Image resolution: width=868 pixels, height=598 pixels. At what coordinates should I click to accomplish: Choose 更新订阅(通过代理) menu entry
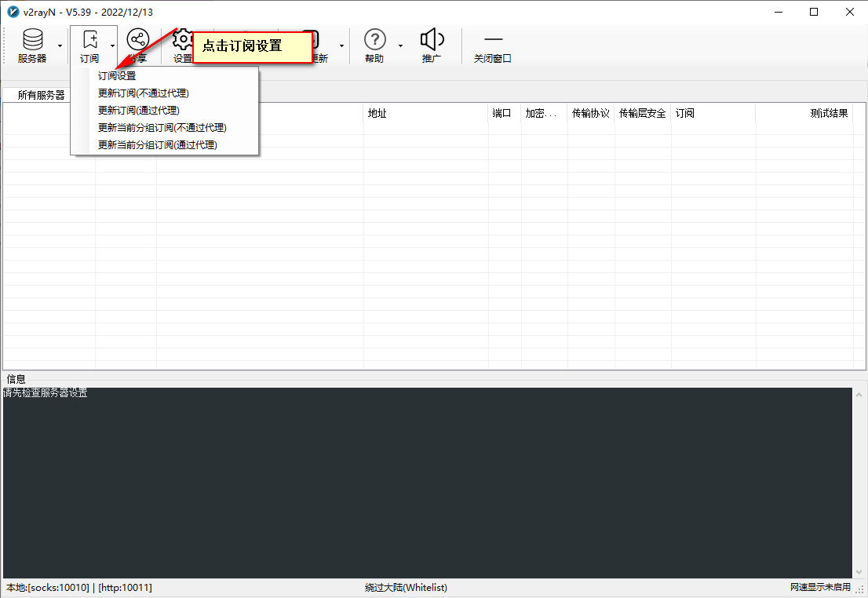[138, 111]
